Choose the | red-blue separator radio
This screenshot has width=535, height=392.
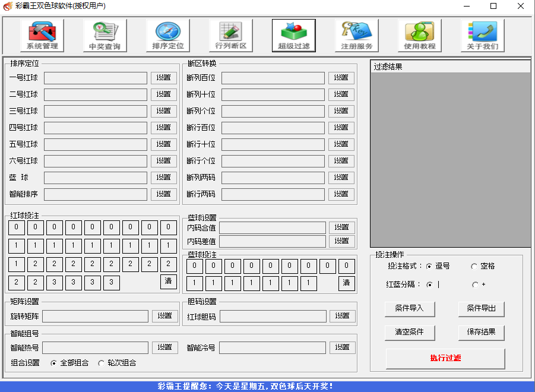[x=429, y=284]
